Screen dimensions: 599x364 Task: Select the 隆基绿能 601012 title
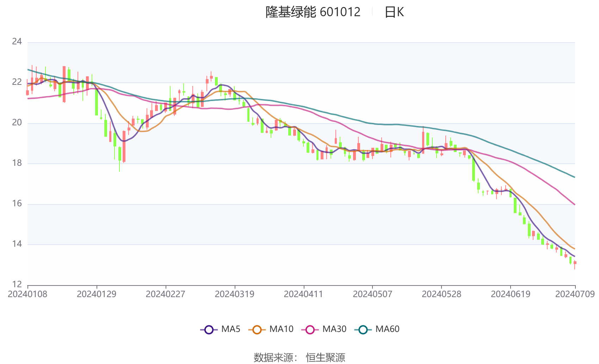click(311, 12)
